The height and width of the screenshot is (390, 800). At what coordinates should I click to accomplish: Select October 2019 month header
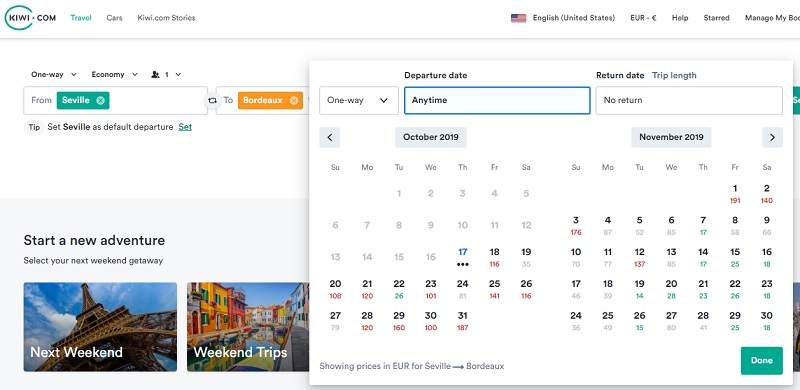tap(431, 137)
